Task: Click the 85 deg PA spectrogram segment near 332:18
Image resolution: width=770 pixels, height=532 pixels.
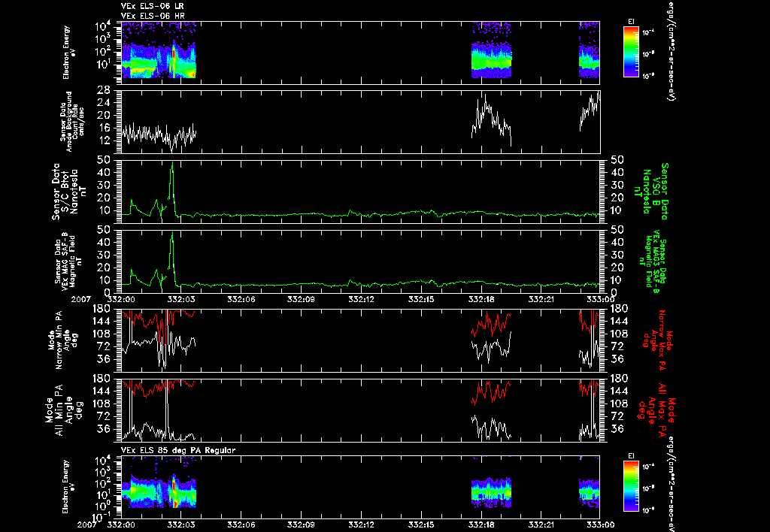Action: tap(491, 491)
